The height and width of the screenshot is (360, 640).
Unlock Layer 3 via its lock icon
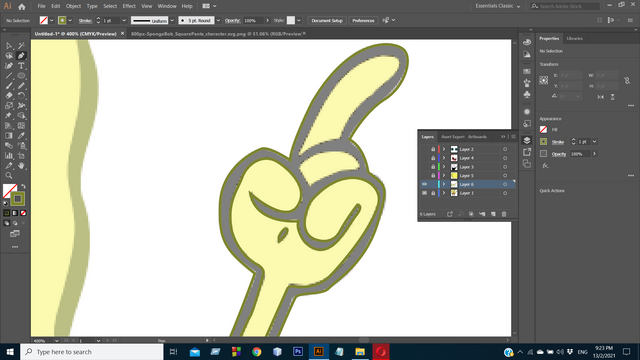433,167
